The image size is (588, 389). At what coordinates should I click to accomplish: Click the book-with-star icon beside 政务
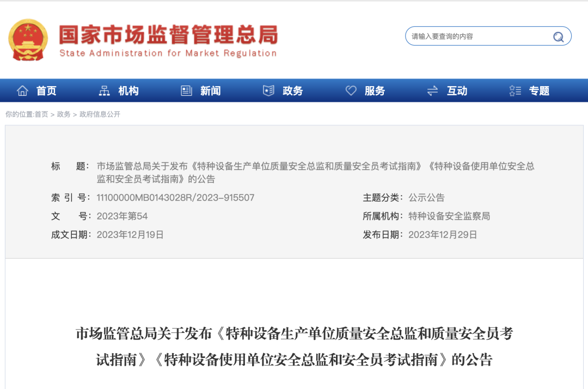click(x=268, y=91)
